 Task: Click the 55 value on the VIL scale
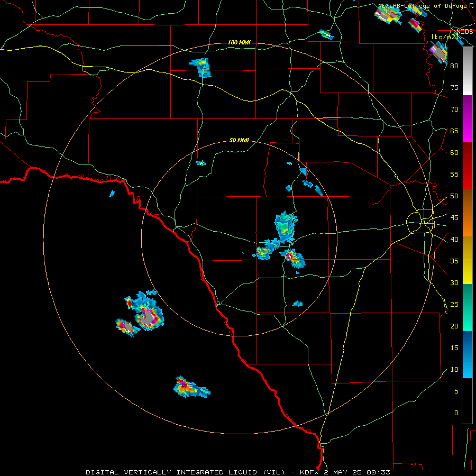point(454,174)
